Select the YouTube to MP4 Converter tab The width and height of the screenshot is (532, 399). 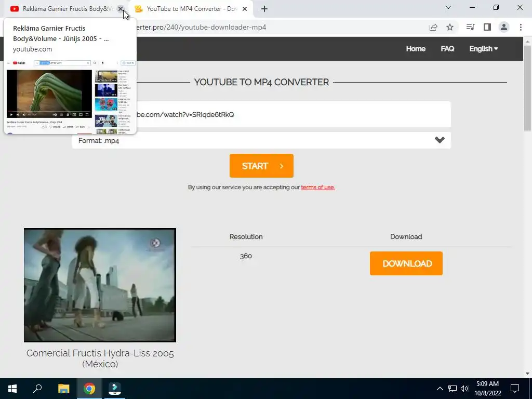(x=192, y=9)
